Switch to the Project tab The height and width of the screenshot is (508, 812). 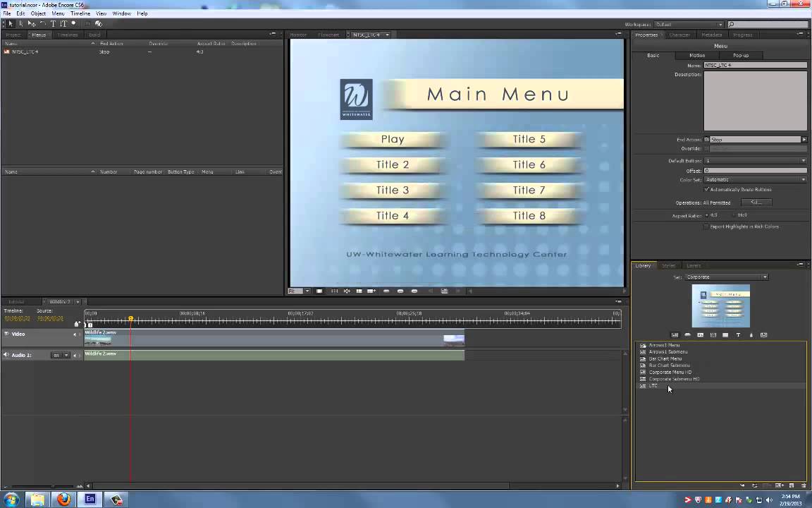click(13, 35)
